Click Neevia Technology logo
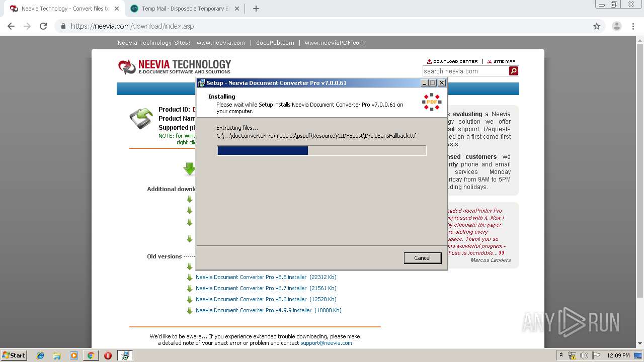The height and width of the screenshot is (362, 644). [x=175, y=66]
